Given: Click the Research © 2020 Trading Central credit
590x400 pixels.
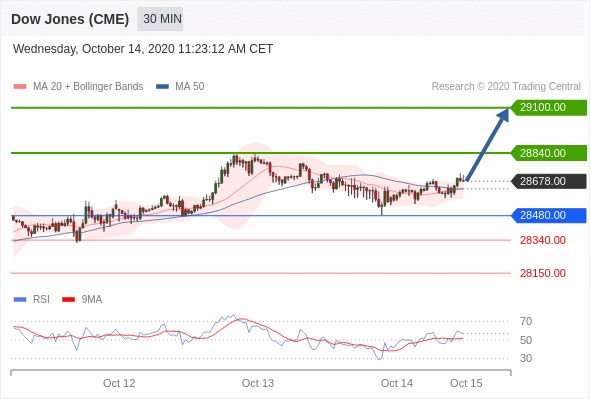Looking at the screenshot, I should [506, 87].
